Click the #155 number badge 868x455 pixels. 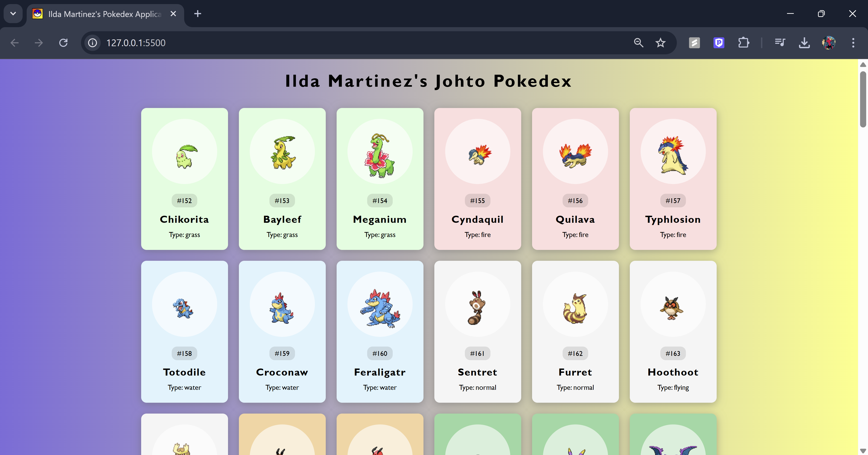pyautogui.click(x=478, y=201)
